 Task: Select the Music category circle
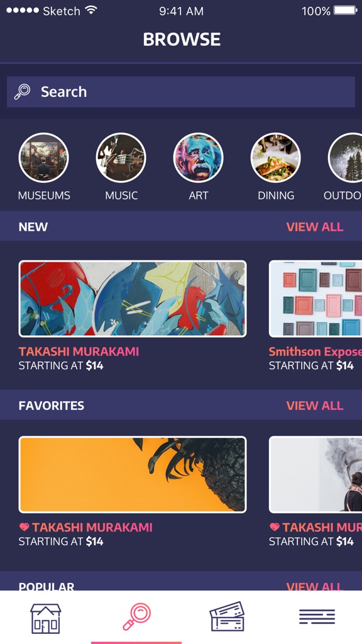coord(121,158)
